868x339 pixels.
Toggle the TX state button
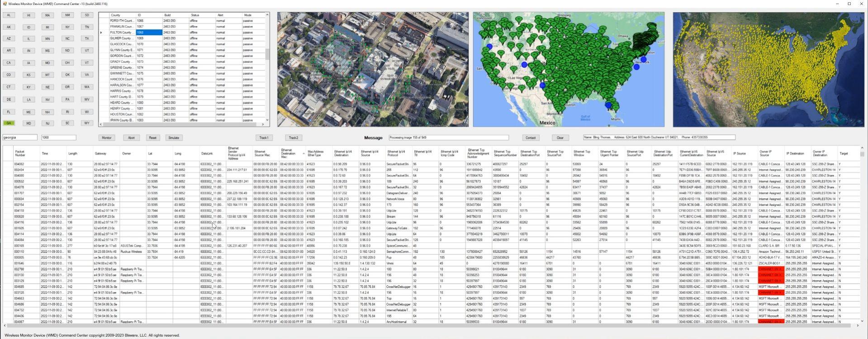pos(87,39)
